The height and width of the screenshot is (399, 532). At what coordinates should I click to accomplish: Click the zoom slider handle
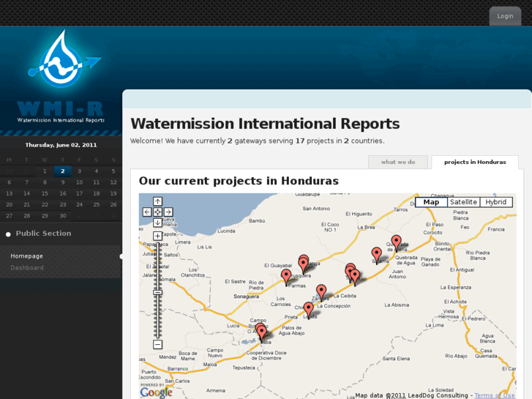(157, 292)
